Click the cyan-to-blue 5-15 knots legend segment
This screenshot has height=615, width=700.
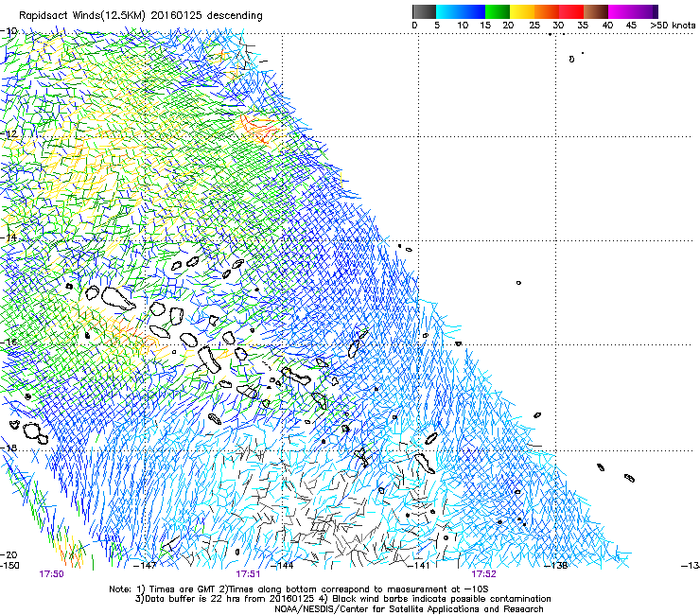(x=461, y=11)
